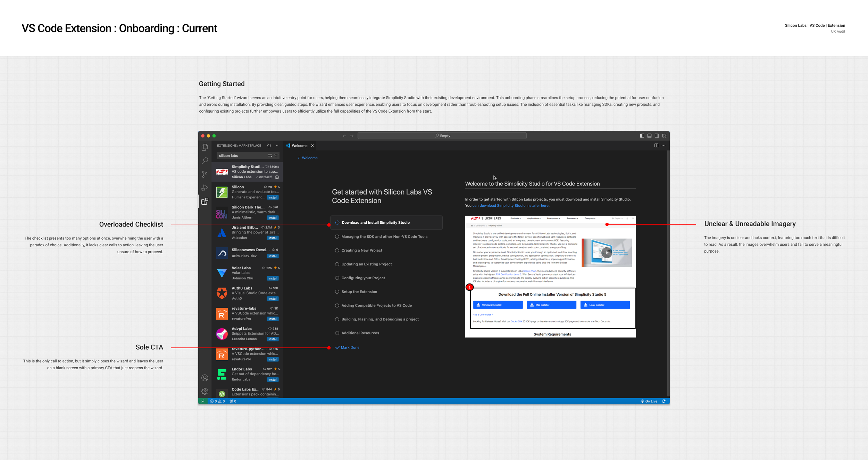Click the filter extensions funnel icon

click(x=276, y=156)
